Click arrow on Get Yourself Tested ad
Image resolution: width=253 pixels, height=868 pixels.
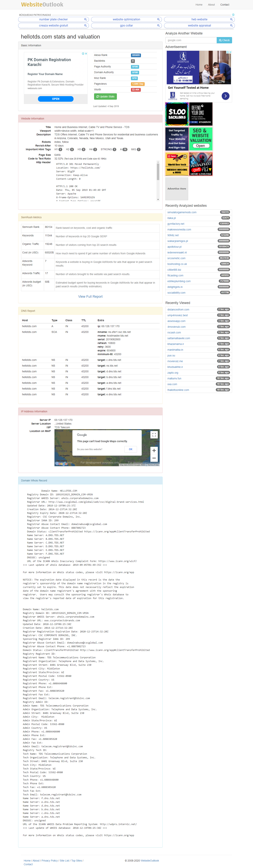click(225, 96)
